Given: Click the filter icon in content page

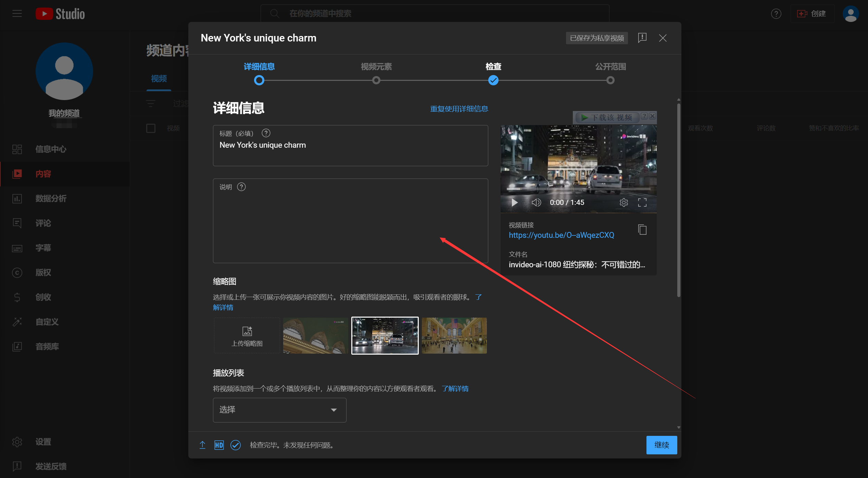Looking at the screenshot, I should 151,103.
